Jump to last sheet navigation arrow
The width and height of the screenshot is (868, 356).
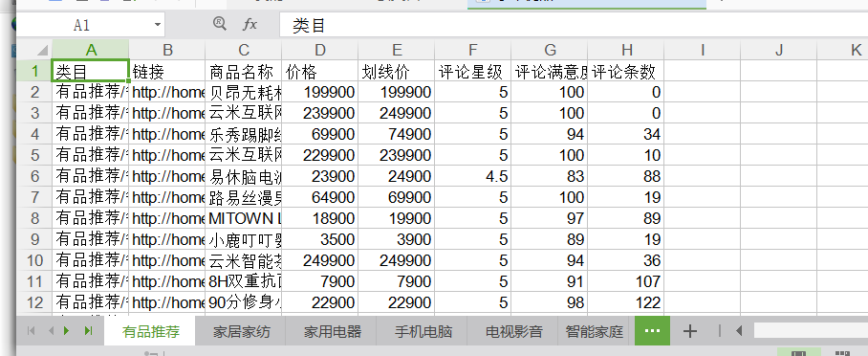point(88,331)
